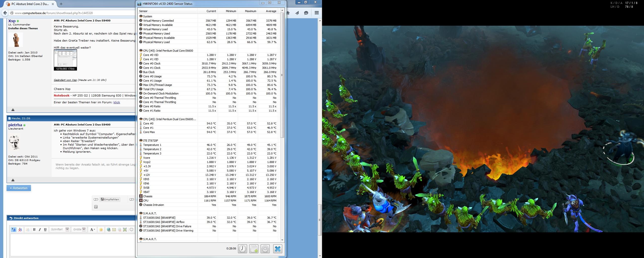Click the Minimum column header

coord(228,11)
